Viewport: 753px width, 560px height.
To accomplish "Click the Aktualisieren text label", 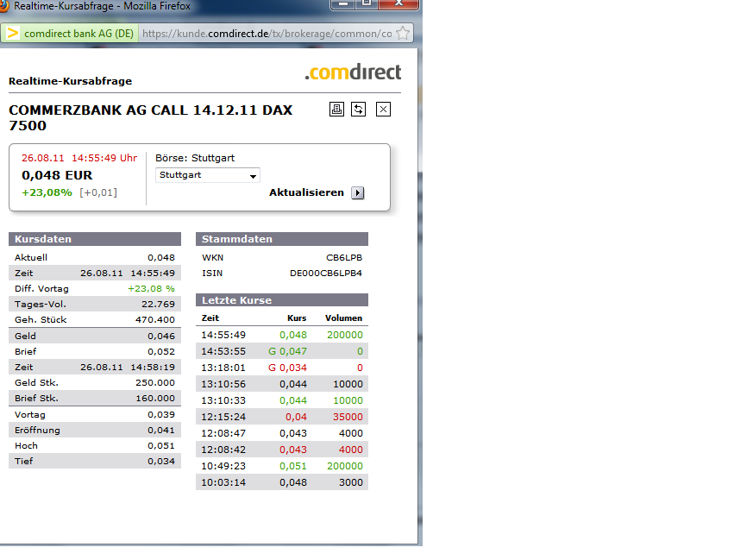I will [x=306, y=193].
